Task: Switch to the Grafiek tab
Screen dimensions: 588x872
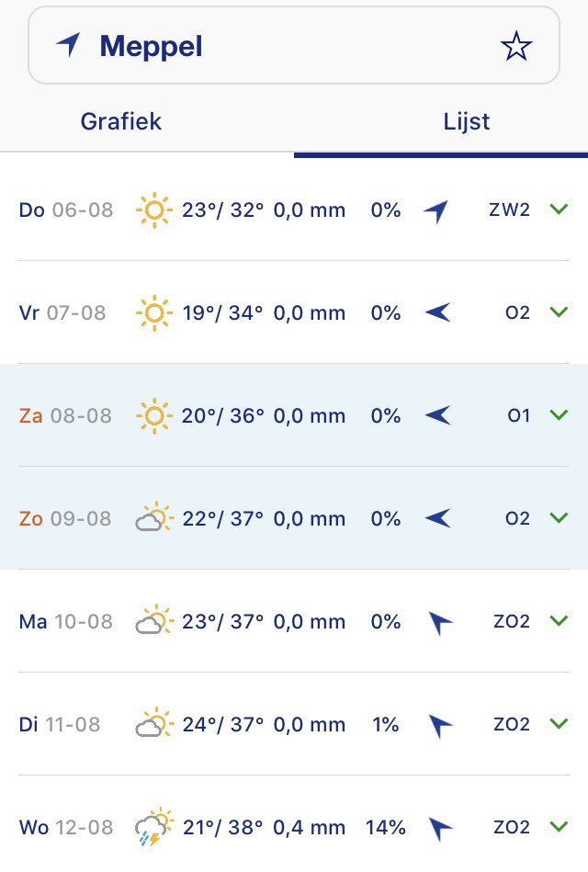Action: (121, 121)
